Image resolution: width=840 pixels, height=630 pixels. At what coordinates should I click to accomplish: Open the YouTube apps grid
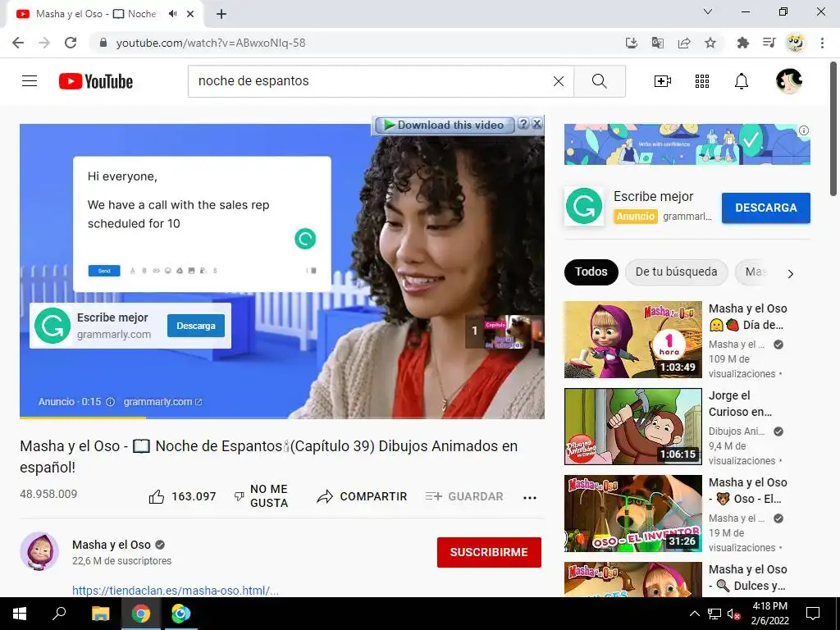(702, 81)
